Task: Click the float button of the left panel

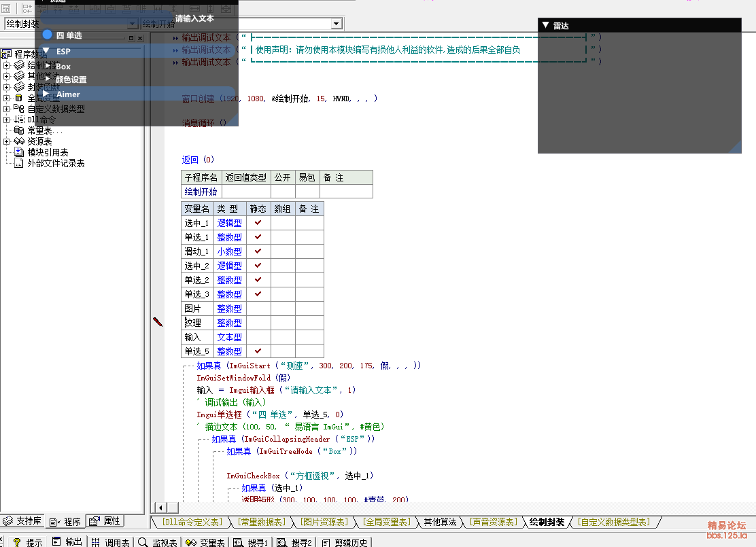Action: pos(131,38)
